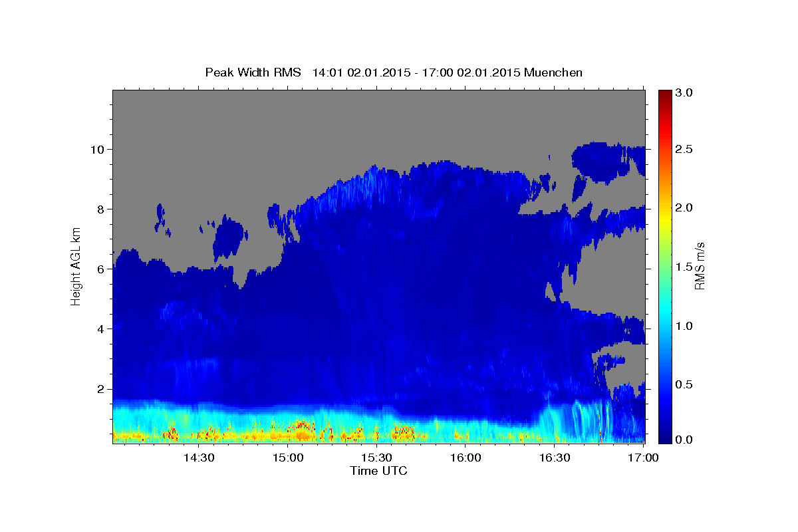Click the 'Time UTC' axis label
The height and width of the screenshot is (532, 798).
(378, 471)
